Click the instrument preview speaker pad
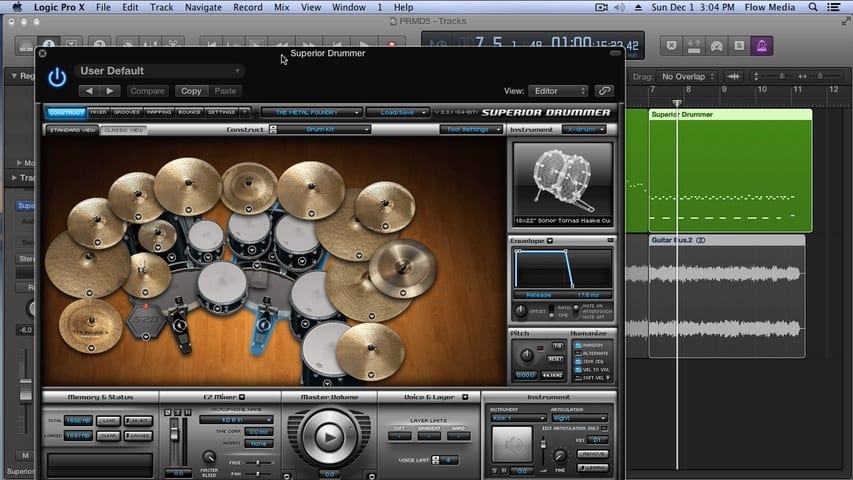Screen dimensions: 853x480 (x=512, y=444)
